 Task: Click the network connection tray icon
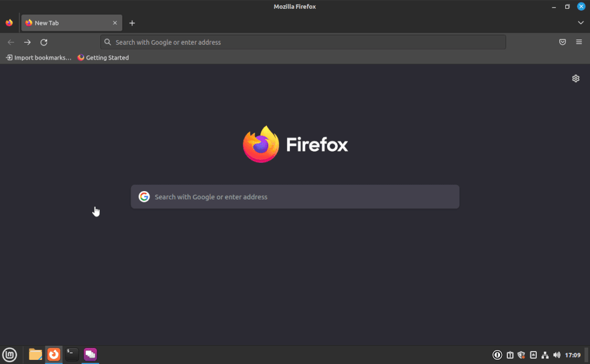(545, 355)
